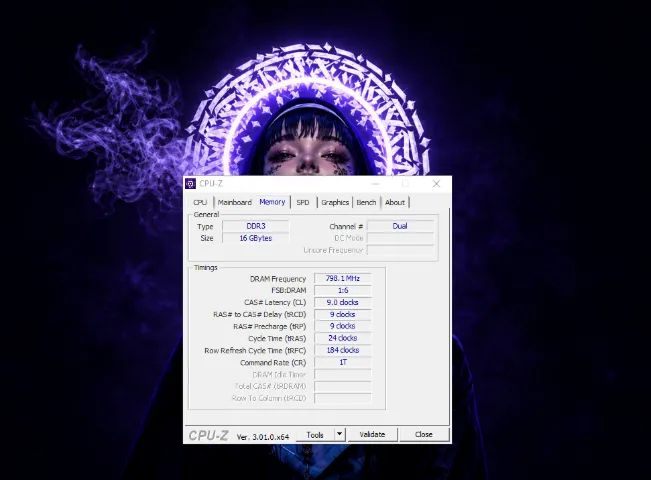Click the Dual channel value field
The image size is (651, 480).
[x=400, y=226]
